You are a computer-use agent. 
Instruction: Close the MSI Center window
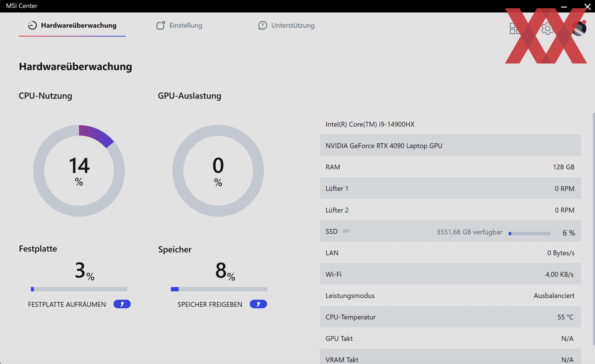coord(588,7)
